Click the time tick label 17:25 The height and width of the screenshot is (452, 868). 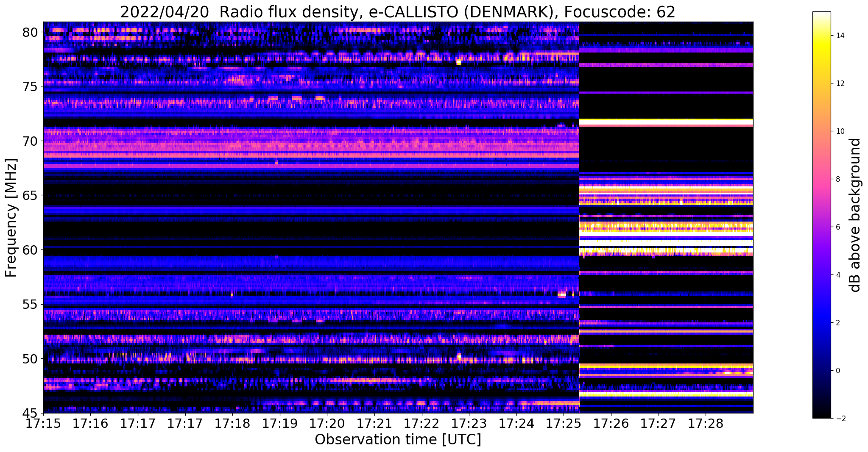click(564, 424)
